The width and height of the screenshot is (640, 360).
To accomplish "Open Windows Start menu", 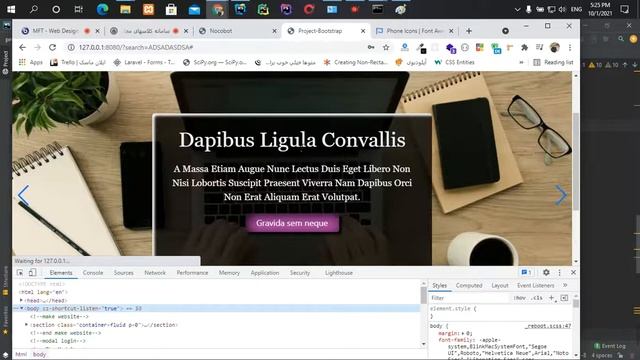I will pos(11,9).
